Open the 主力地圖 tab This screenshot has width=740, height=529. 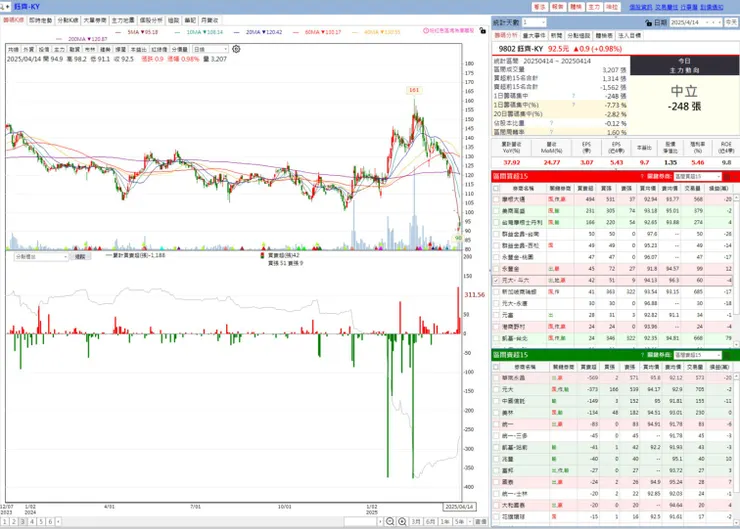tap(123, 20)
